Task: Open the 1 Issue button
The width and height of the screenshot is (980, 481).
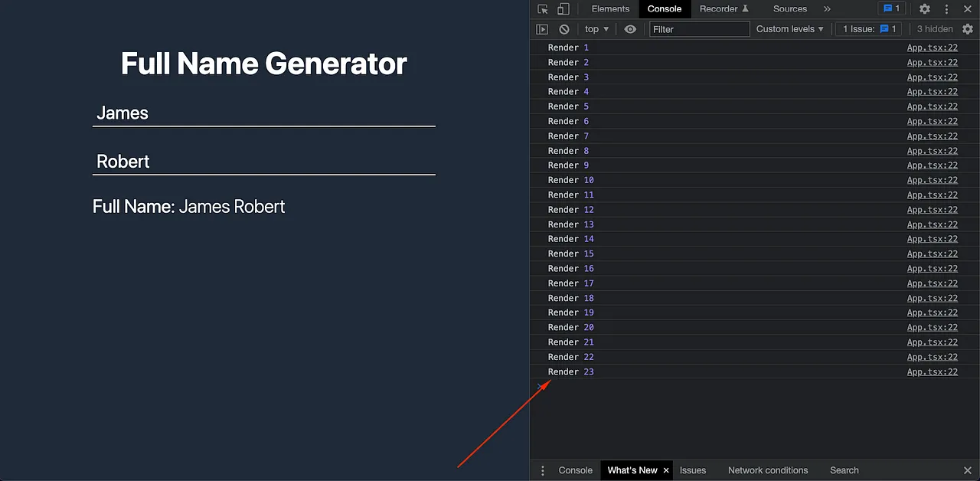Action: (x=867, y=28)
